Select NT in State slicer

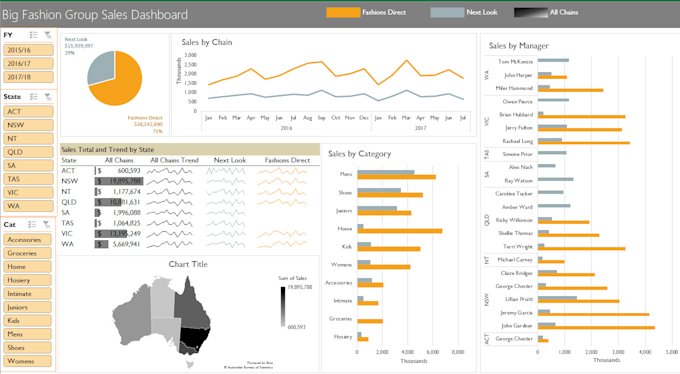[x=28, y=138]
